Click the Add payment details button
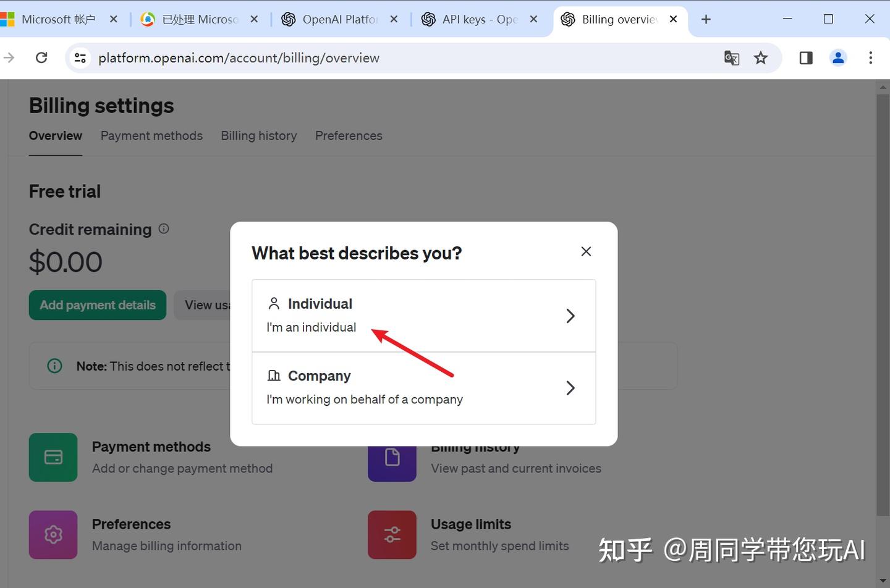Image resolution: width=890 pixels, height=588 pixels. (98, 305)
